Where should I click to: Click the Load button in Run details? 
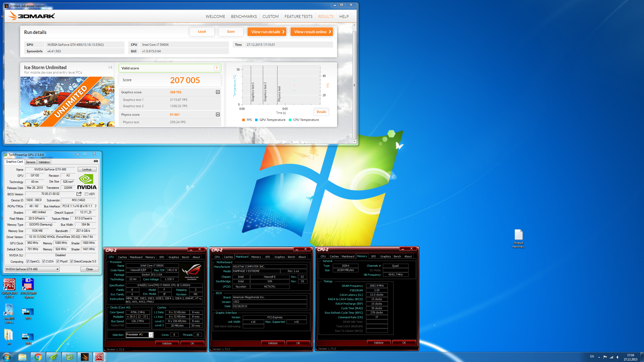coord(202,32)
